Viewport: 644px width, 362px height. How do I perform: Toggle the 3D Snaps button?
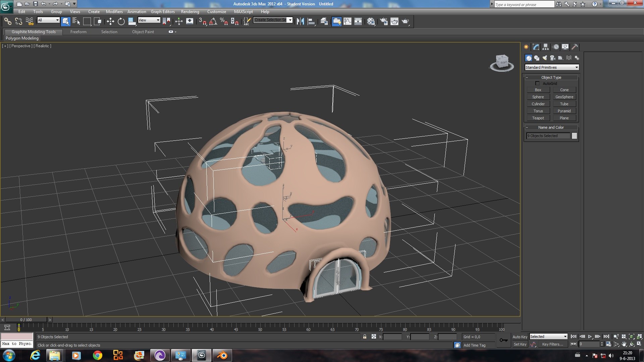coord(202,21)
